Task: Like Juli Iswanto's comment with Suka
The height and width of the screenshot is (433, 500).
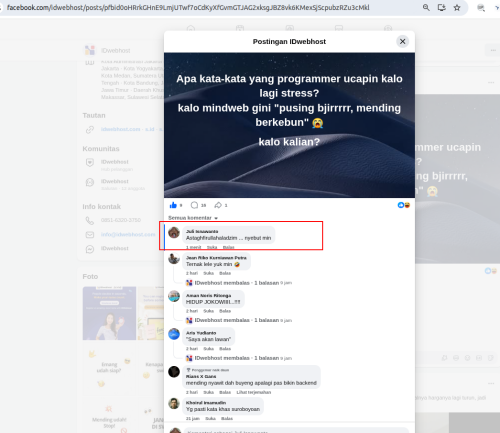Action: point(212,247)
